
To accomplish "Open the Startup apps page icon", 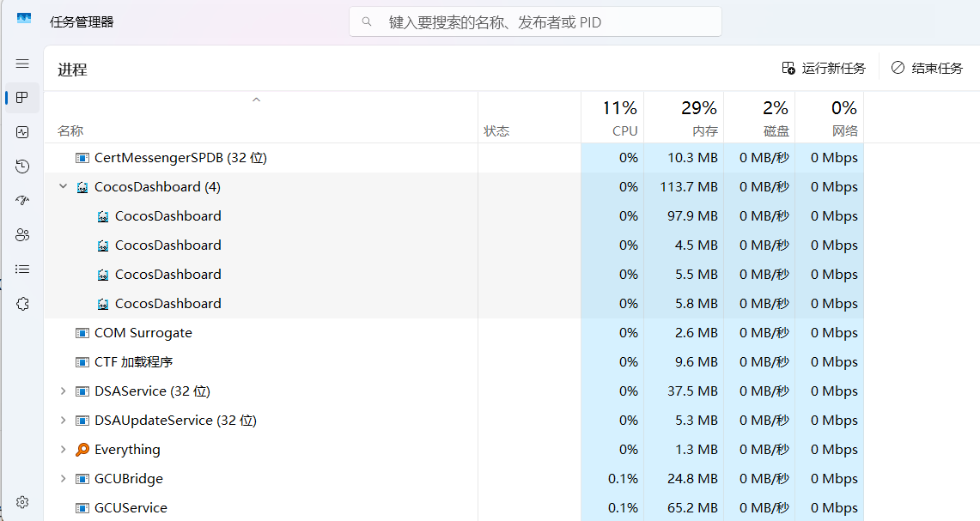I will pos(22,201).
